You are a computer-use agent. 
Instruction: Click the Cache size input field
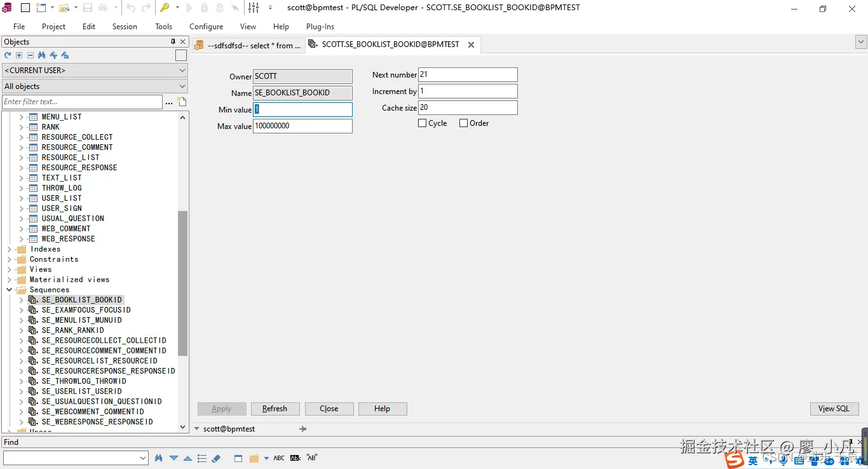click(x=468, y=107)
